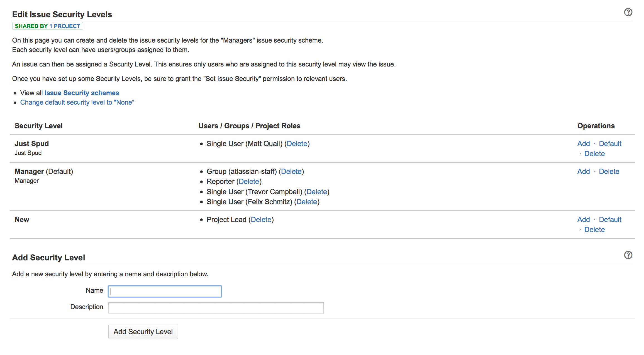Click the SHARED BY 1 PROJECT badge
The height and width of the screenshot is (355, 644).
[47, 26]
